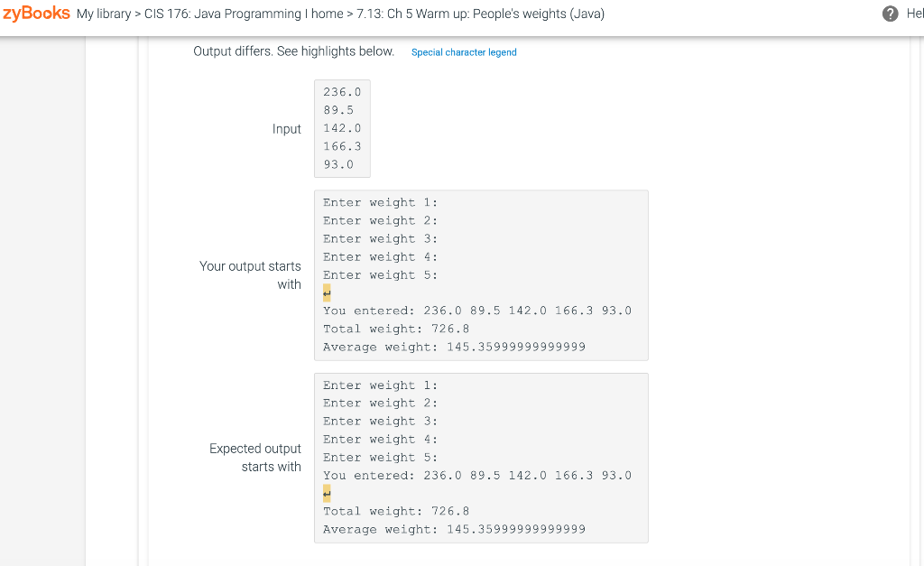Click the Help label next to question mark
Screen dimensions: 924x566
pyautogui.click(x=914, y=14)
